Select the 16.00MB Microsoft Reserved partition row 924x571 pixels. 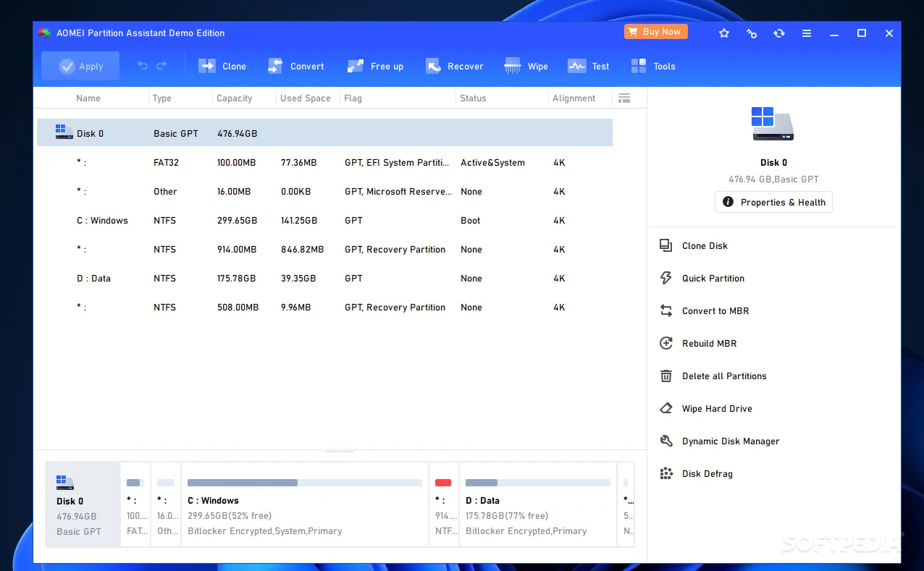coord(324,192)
